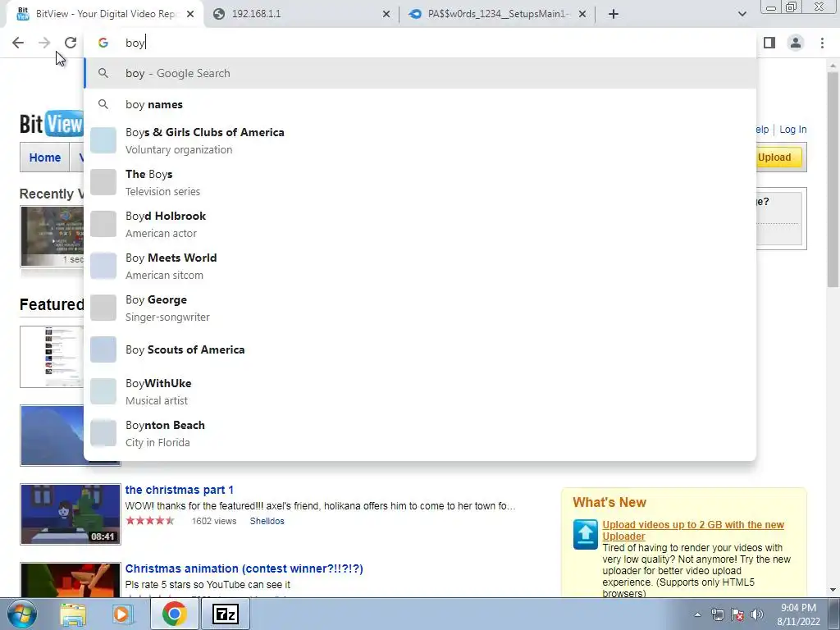Close the PA$$w0rds_1234 tab
Viewport: 840px width, 630px height.
click(x=582, y=14)
